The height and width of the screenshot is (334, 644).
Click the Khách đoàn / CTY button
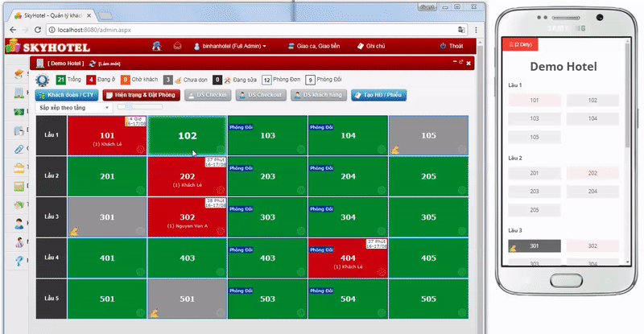[x=67, y=95]
